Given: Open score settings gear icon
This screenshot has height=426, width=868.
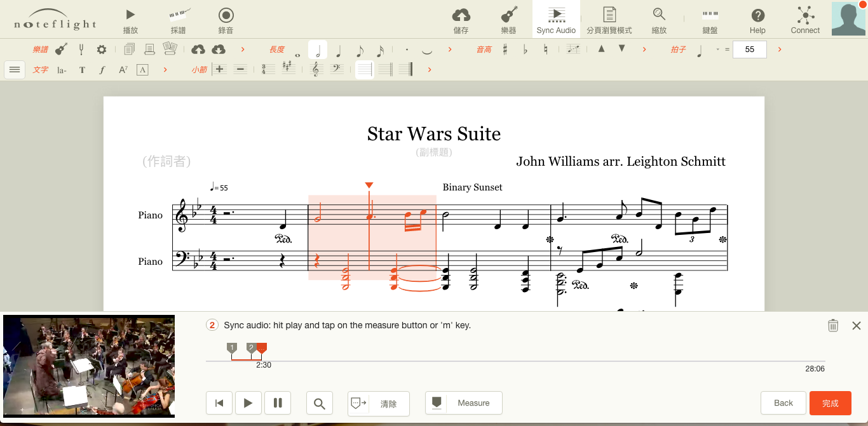Looking at the screenshot, I should [x=101, y=50].
